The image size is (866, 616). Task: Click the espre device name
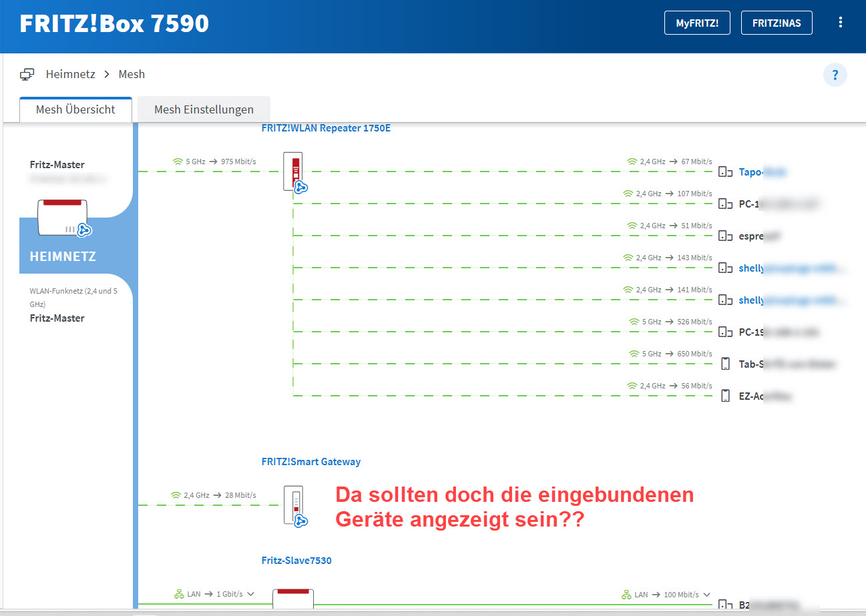click(x=760, y=236)
